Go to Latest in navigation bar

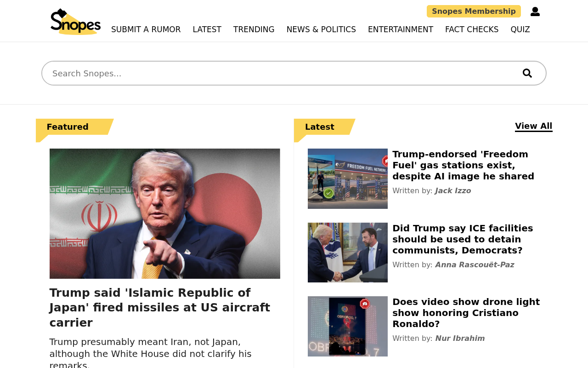(x=207, y=29)
